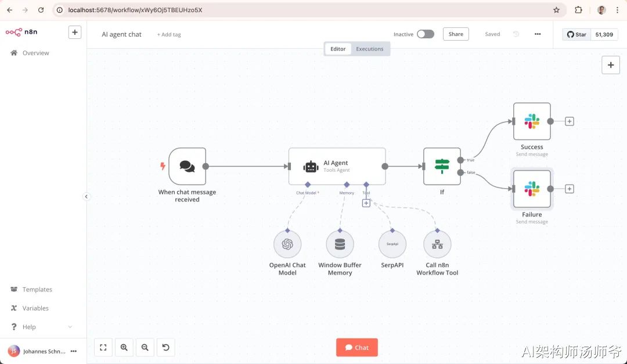Image resolution: width=627 pixels, height=364 pixels.
Task: Open the chat message trigger node
Action: click(x=187, y=166)
